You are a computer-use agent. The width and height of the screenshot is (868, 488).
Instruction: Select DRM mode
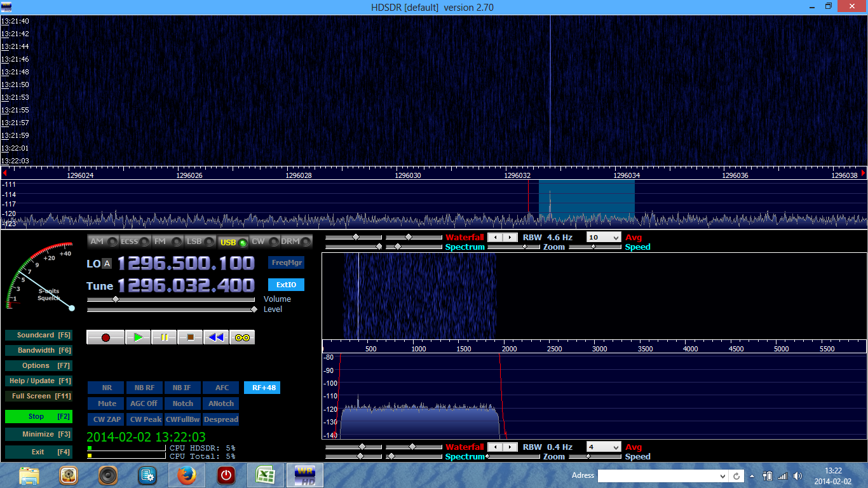click(x=297, y=241)
